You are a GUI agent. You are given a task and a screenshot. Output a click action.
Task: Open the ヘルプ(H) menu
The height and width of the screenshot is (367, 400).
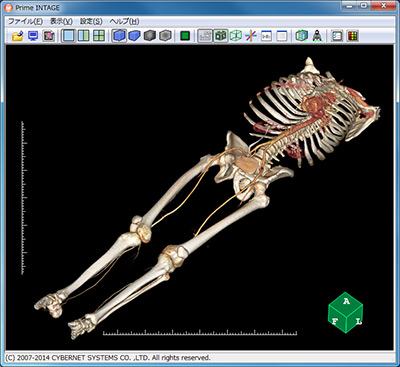click(124, 21)
